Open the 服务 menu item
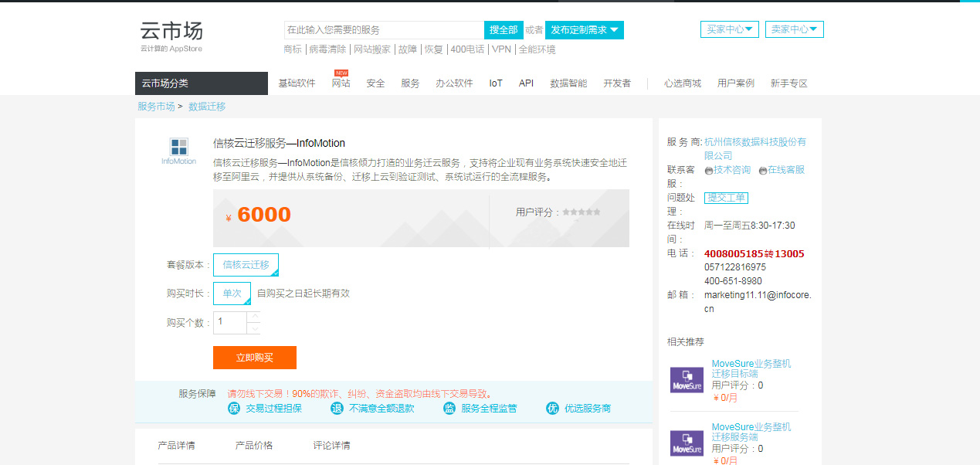Image resolution: width=980 pixels, height=465 pixels. [410, 83]
